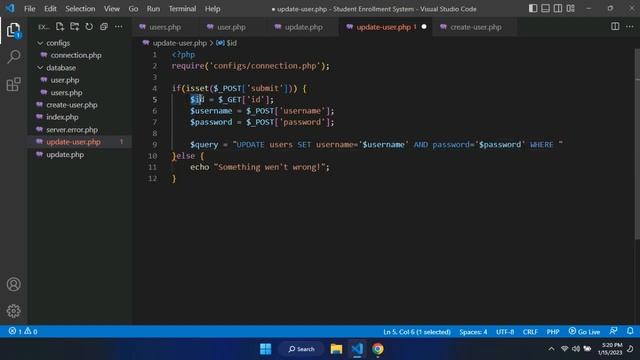This screenshot has width=640, height=360.
Task: Change language mode via PHP
Action: pyautogui.click(x=553, y=331)
